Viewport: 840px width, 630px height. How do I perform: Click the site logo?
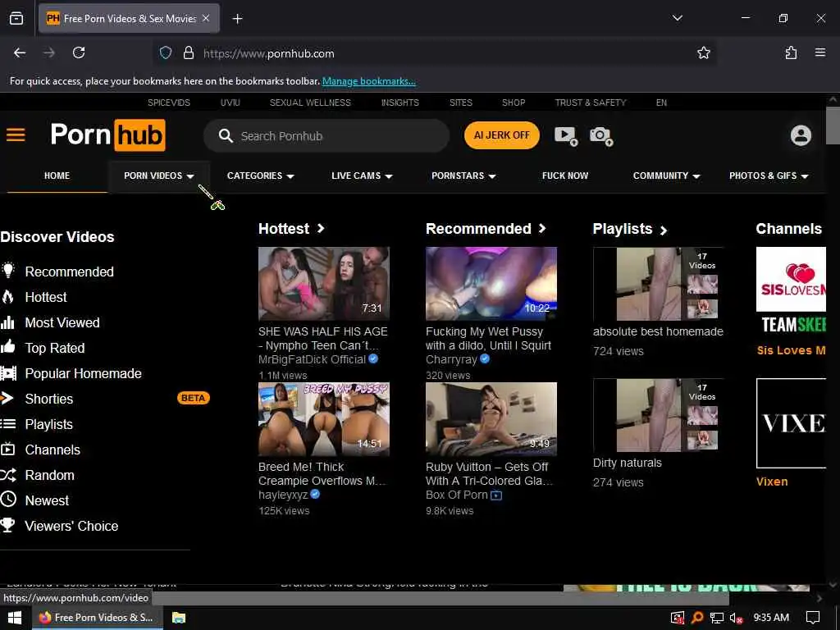click(107, 135)
